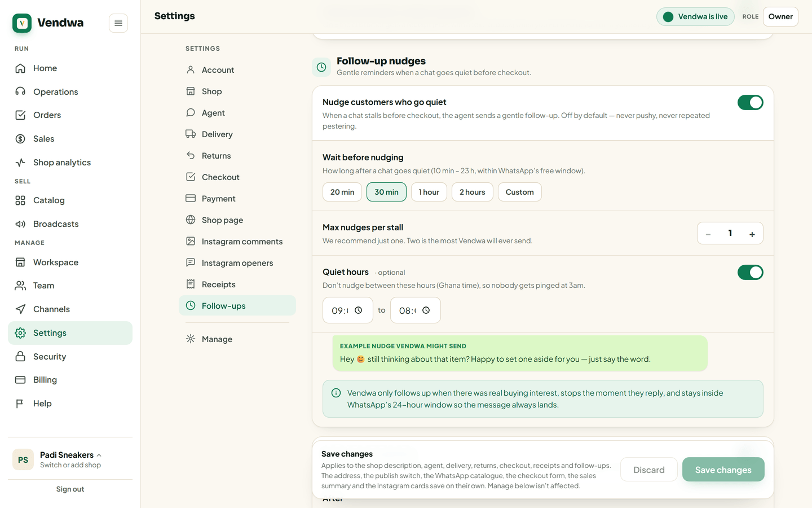Go to Operations headset icon
The height and width of the screenshot is (508, 812).
[x=20, y=91]
